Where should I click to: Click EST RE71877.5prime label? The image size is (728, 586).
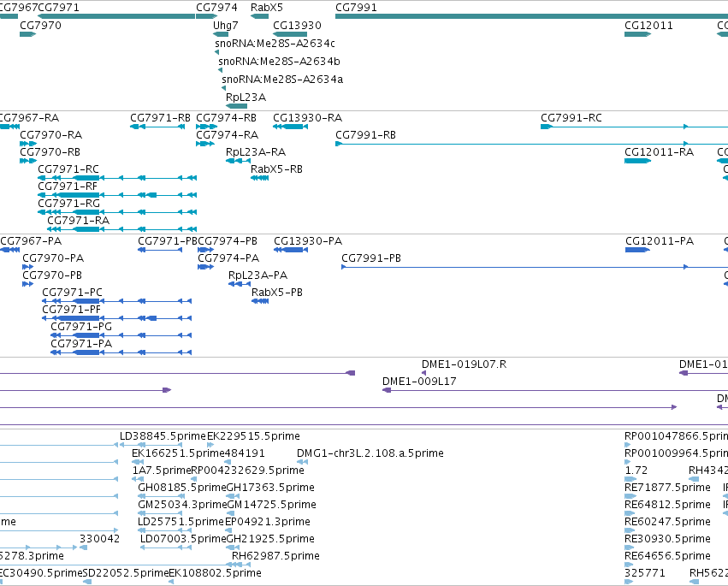(x=667, y=488)
